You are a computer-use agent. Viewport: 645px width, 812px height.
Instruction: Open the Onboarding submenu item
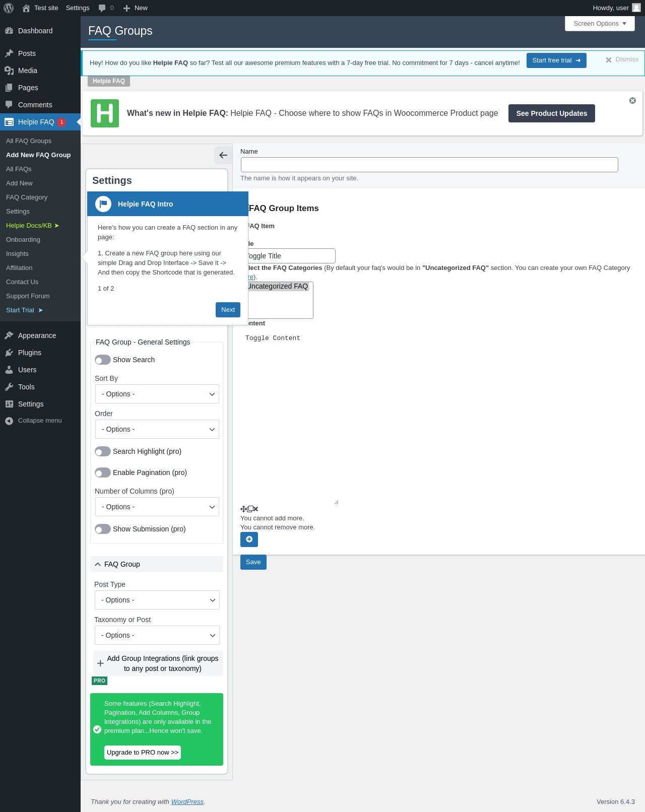(x=23, y=240)
